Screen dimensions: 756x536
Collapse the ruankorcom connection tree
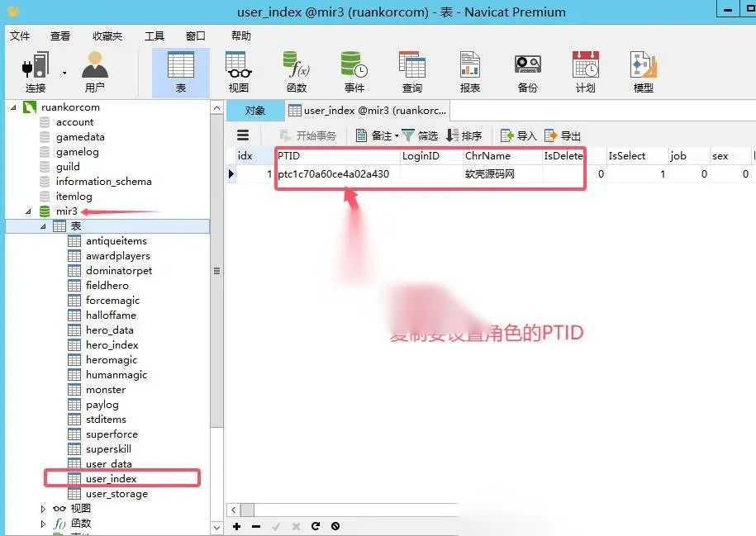click(13, 107)
